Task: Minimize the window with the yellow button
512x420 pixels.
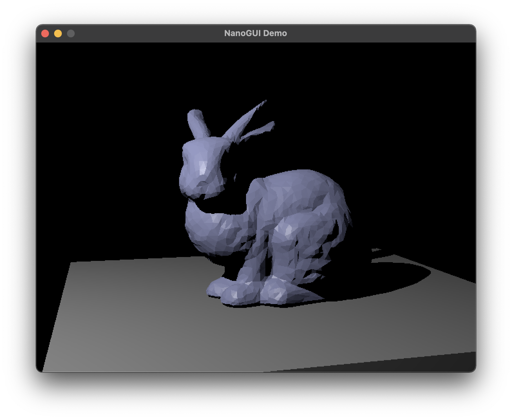Action: click(x=58, y=33)
